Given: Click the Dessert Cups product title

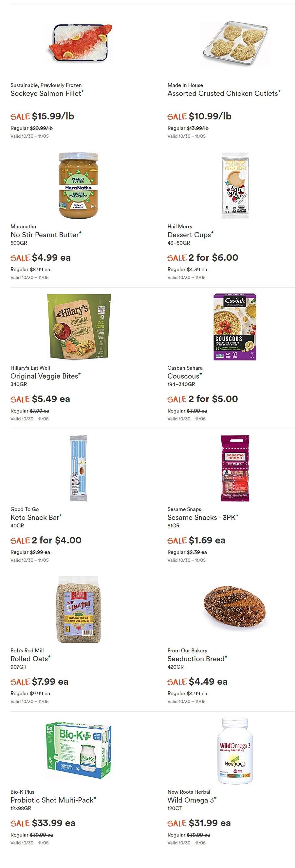Looking at the screenshot, I should click(189, 235).
